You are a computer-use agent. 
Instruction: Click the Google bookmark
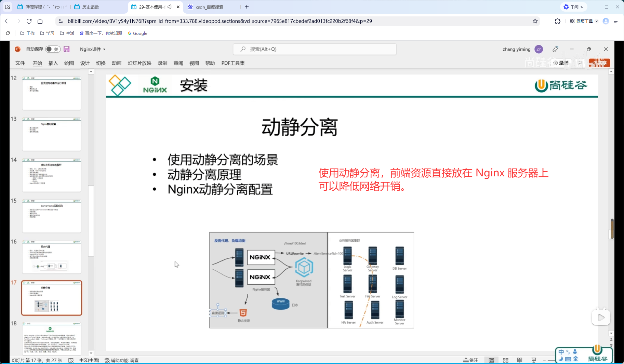click(137, 33)
